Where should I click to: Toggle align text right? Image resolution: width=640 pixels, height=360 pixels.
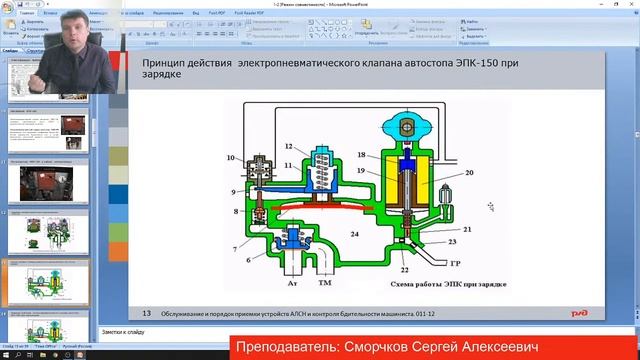click(215, 34)
